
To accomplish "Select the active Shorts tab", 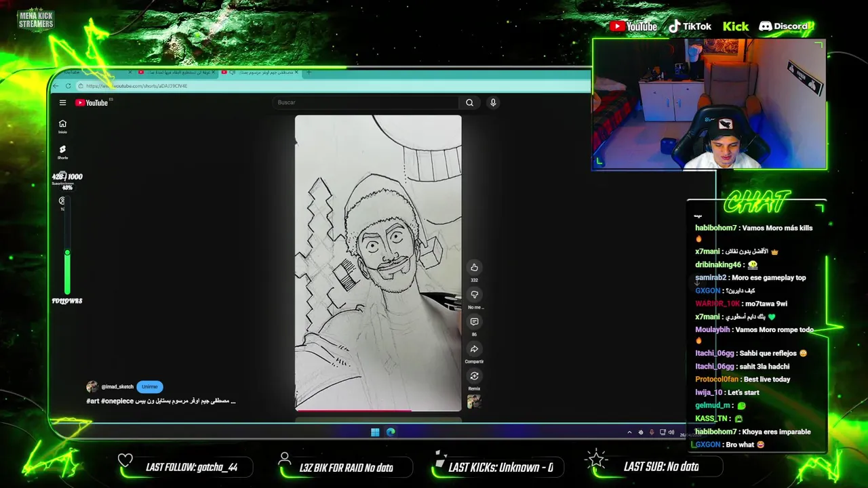I will [x=260, y=72].
